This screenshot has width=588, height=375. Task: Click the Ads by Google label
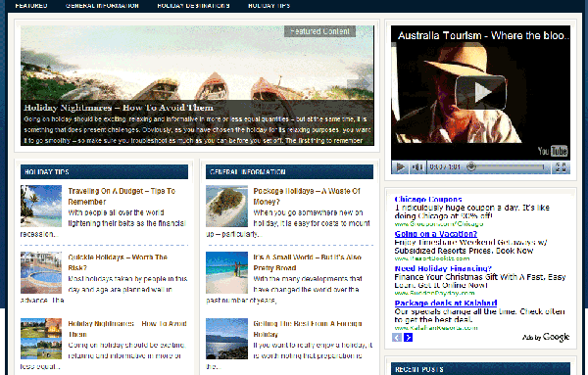(x=546, y=337)
